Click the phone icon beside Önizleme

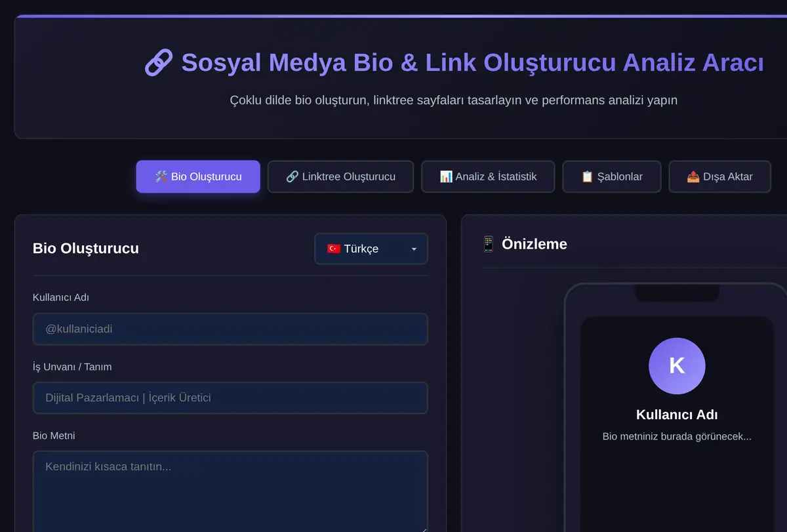[x=488, y=244]
